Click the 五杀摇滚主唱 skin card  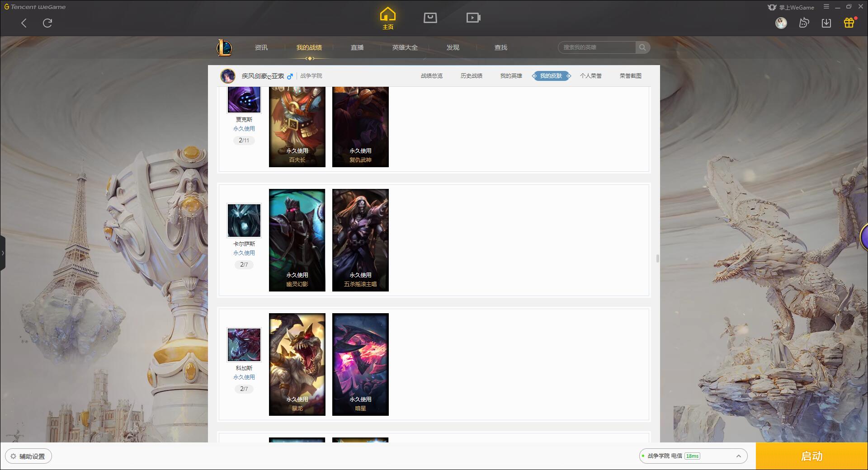pyautogui.click(x=360, y=240)
